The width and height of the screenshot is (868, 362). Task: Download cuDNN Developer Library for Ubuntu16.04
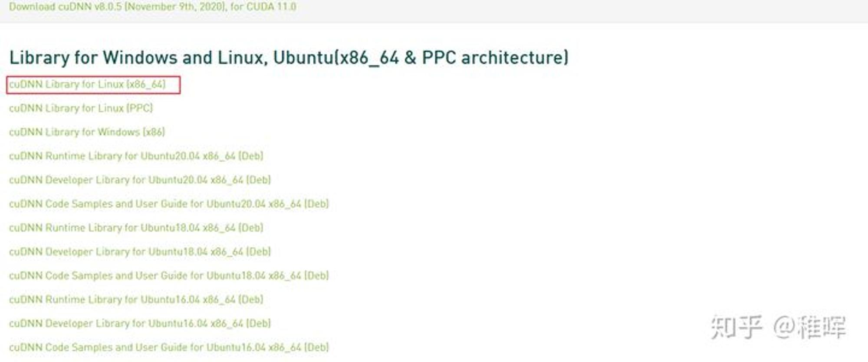pyautogui.click(x=140, y=323)
